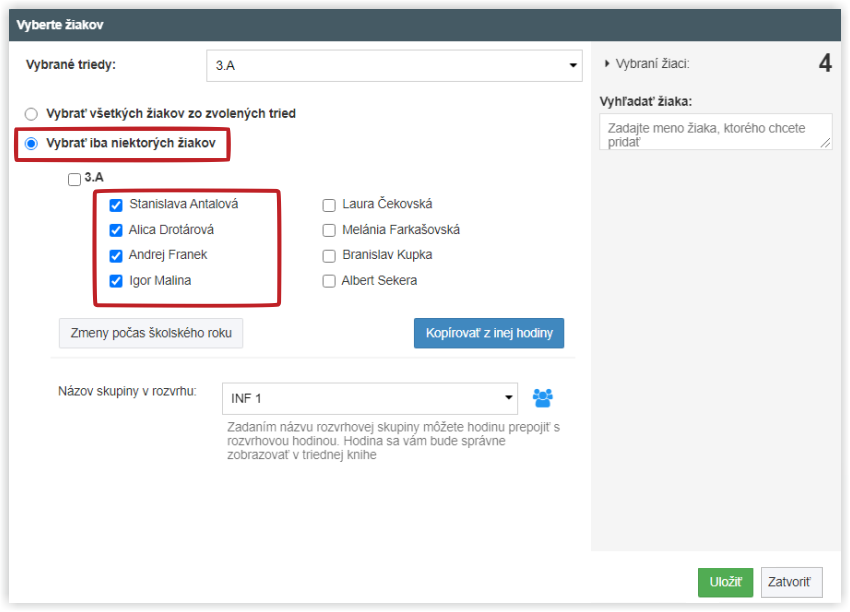Uncheck Igor Malina checkbox

(116, 281)
